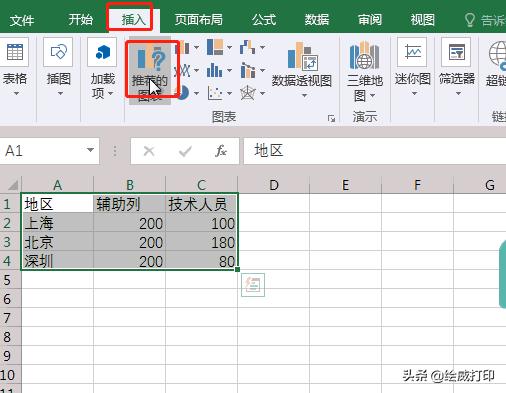
Task: Select cell containing 地区
Action: [x=57, y=204]
